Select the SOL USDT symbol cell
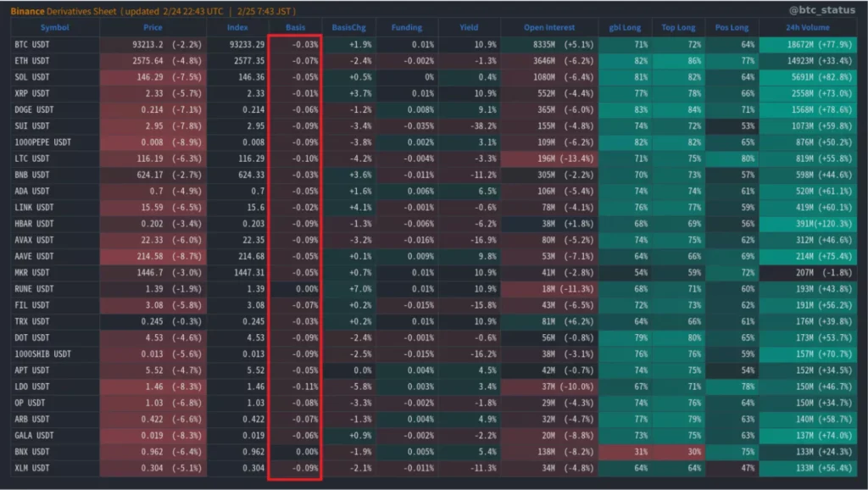Screen dimensions: 868x490 (x=55, y=77)
